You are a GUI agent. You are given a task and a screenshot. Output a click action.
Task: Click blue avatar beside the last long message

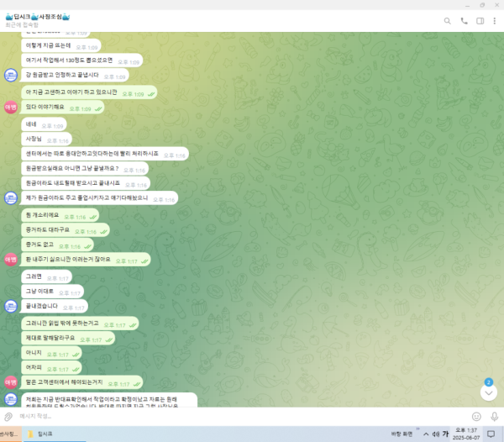11,400
